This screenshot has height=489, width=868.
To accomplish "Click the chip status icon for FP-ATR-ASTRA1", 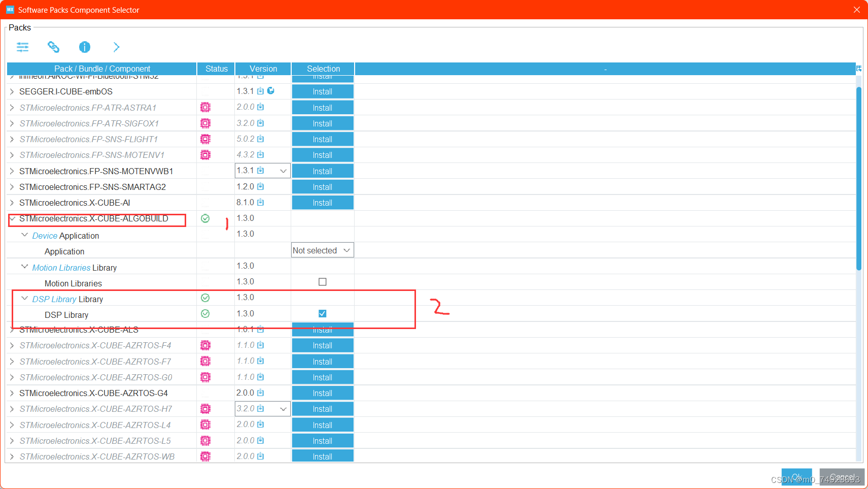I will pyautogui.click(x=205, y=107).
